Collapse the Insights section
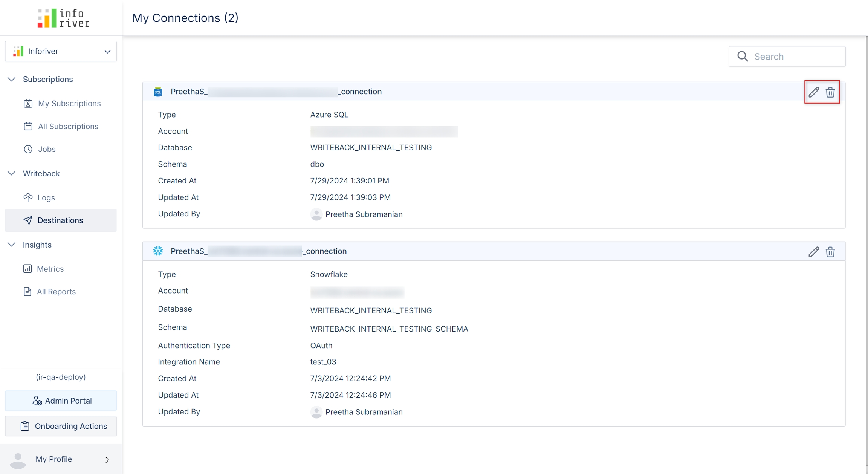Screen dimensions: 868x474 (12, 245)
